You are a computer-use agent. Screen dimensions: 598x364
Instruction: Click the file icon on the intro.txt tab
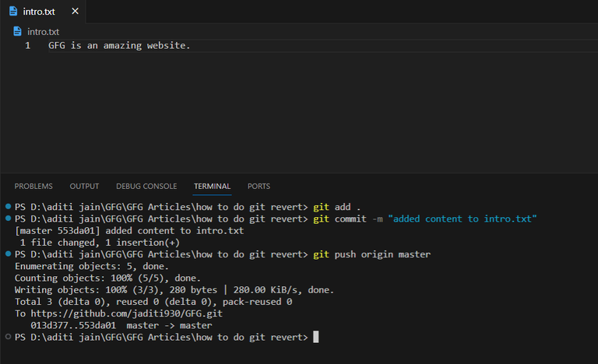pos(13,12)
